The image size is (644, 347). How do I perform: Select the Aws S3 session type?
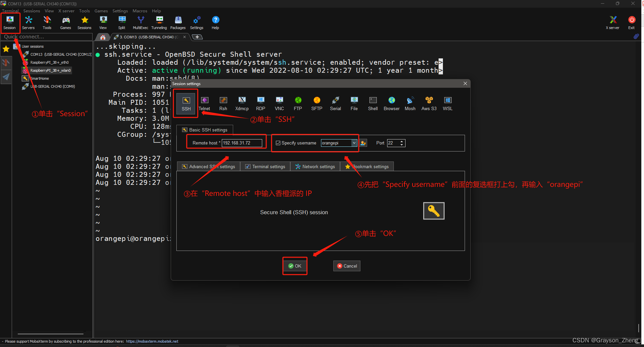pos(429,103)
